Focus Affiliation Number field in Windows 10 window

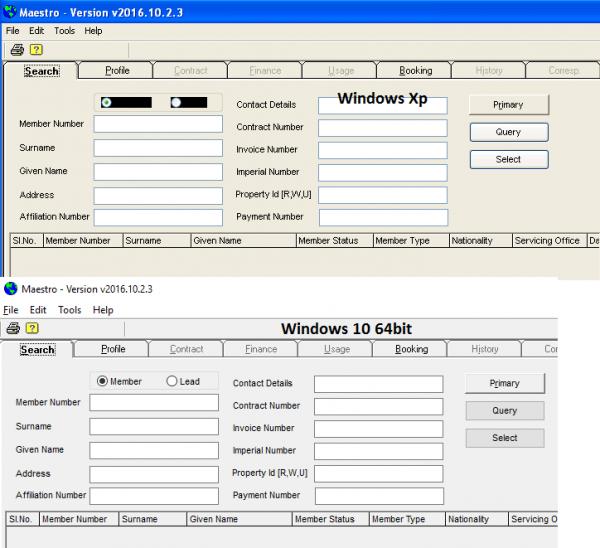tap(154, 496)
